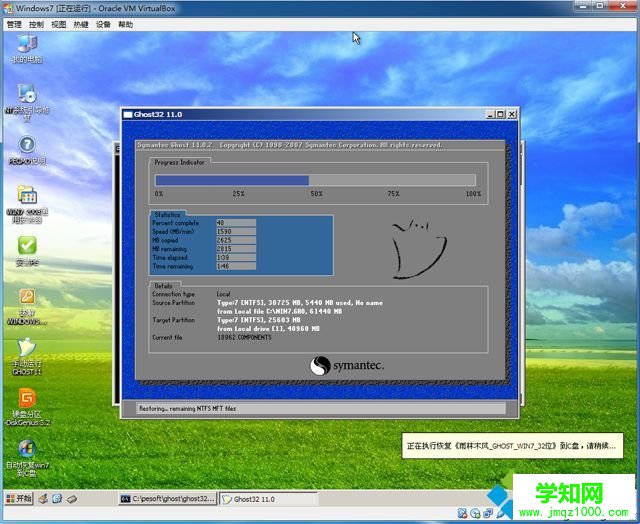
Task: Click the 'Restoring... remaining NTFS MFT files' status bar
Action: (321, 408)
